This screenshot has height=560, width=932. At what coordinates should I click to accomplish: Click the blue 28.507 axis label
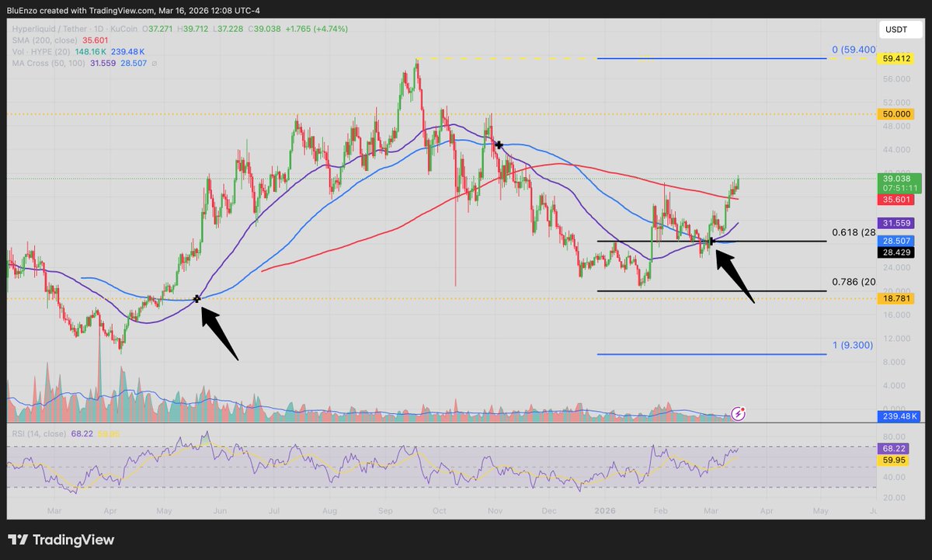pos(895,242)
